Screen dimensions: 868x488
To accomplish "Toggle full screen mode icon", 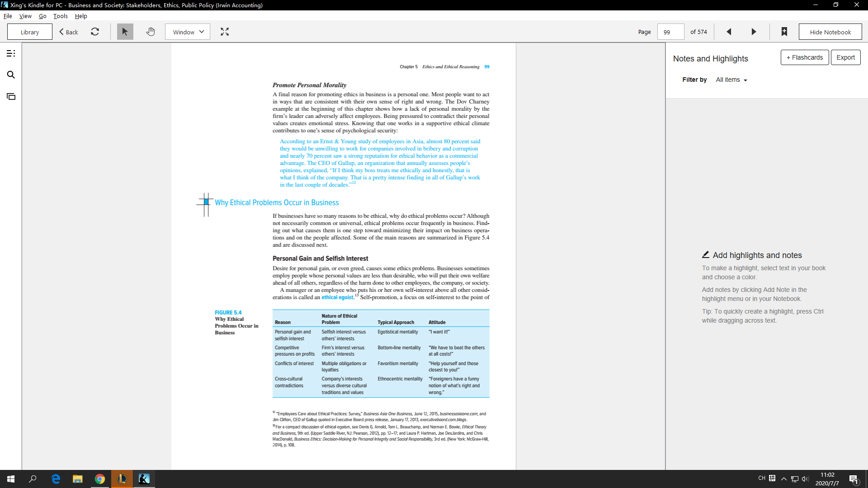I will pos(225,32).
